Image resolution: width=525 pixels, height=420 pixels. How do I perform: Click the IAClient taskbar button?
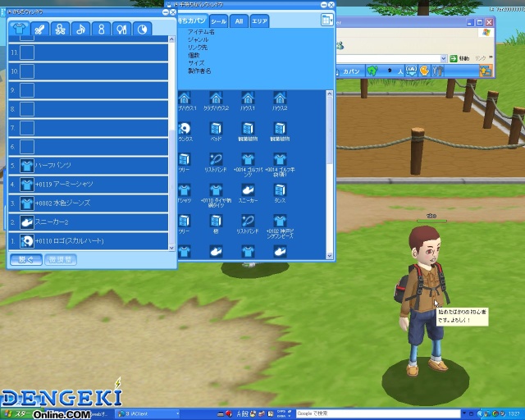click(x=148, y=414)
